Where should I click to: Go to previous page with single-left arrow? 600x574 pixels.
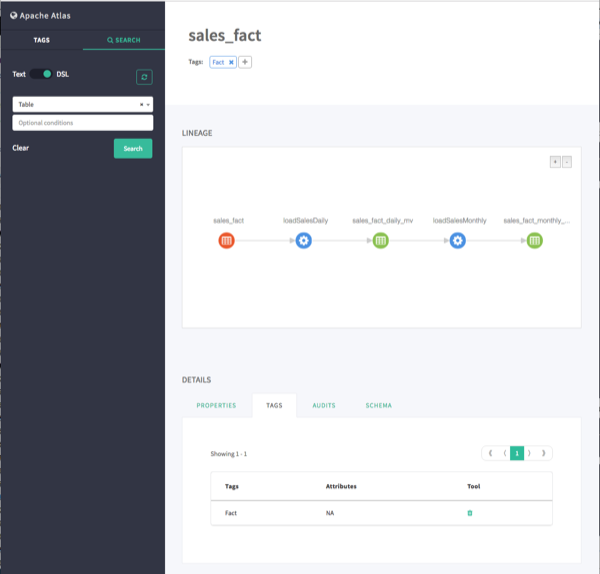tap(504, 453)
